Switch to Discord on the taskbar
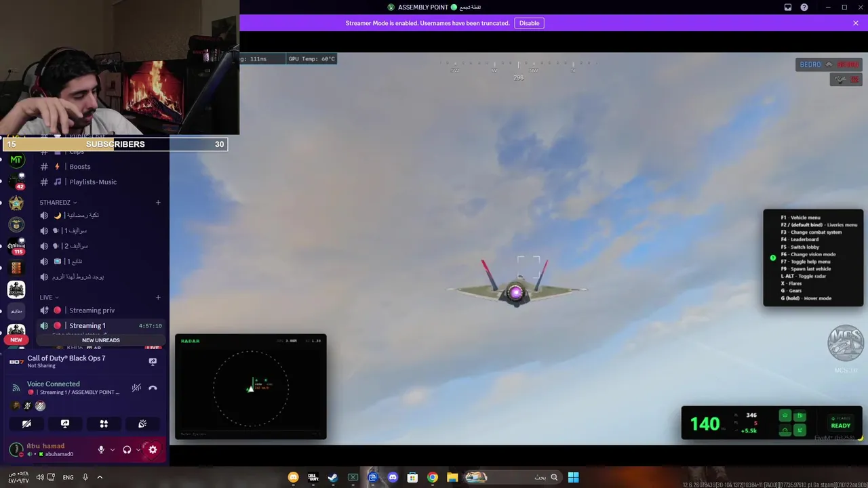 pos(393,477)
